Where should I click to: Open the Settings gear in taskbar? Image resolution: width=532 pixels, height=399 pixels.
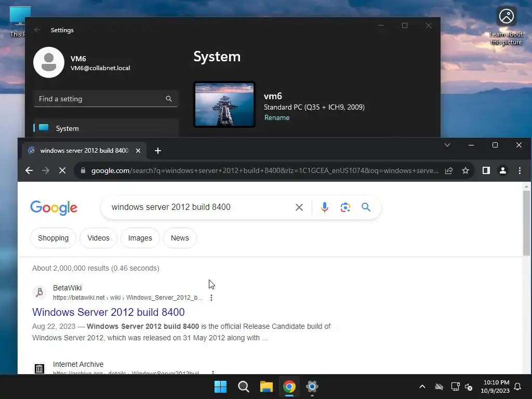312,387
